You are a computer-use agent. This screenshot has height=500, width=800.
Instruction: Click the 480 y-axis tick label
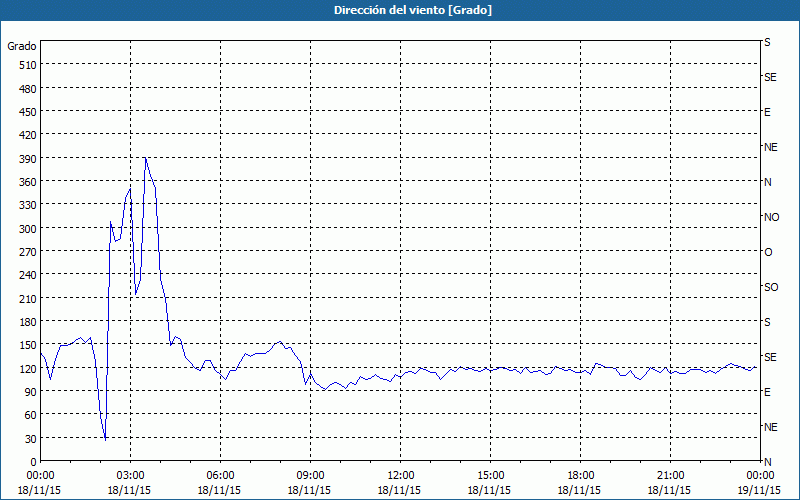[x=28, y=89]
